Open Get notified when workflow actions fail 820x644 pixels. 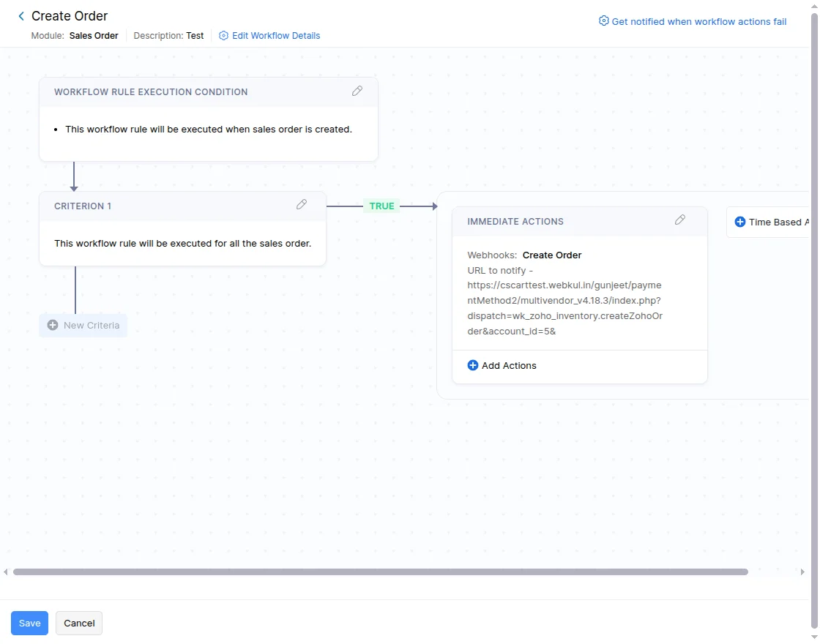click(698, 21)
